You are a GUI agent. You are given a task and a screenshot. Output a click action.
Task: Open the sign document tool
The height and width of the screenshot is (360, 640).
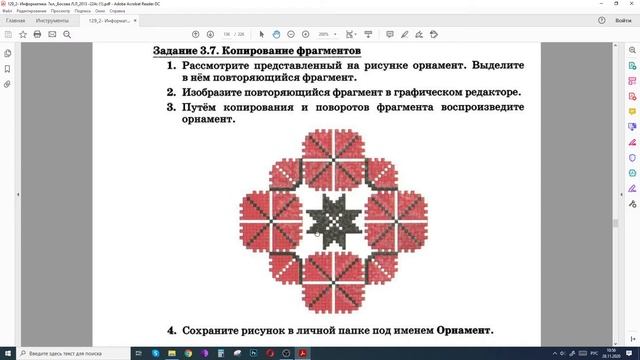(419, 35)
